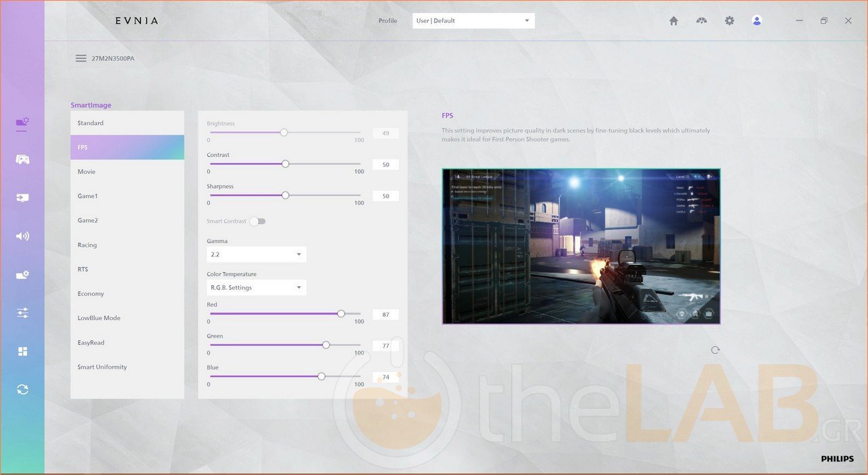The width and height of the screenshot is (868, 475).
Task: Select the Game2 mode
Action: pyautogui.click(x=127, y=221)
